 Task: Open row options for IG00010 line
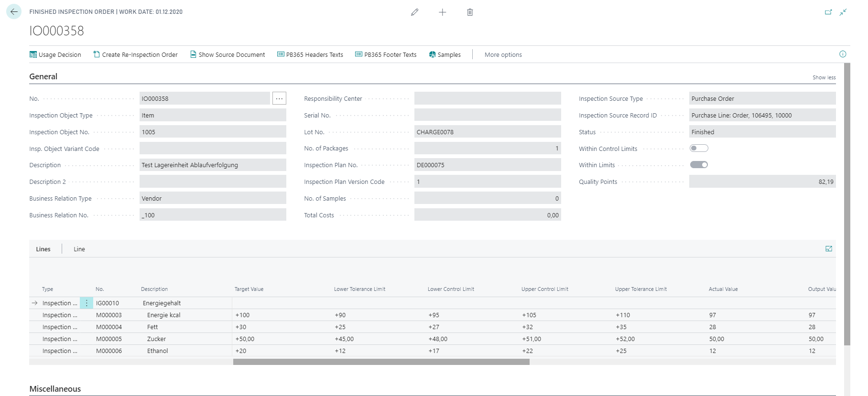pos(87,303)
